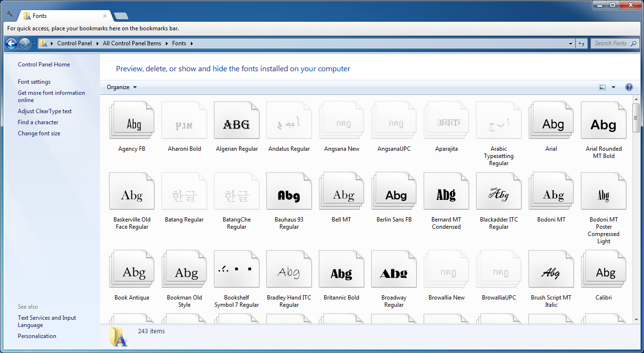
Task: Select the Arial font family icon
Action: coord(551,121)
